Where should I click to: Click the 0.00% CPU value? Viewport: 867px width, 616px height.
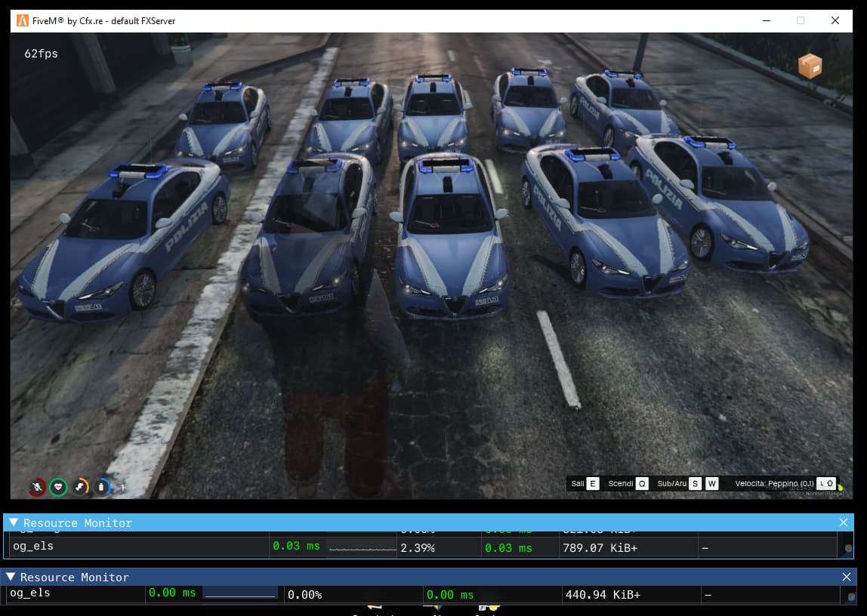pyautogui.click(x=304, y=595)
